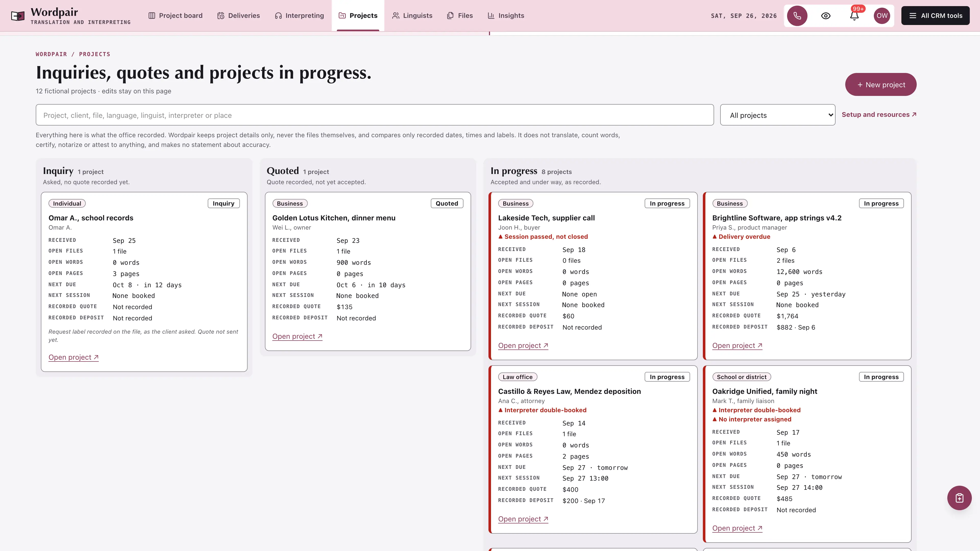
Task: Toggle the eye visibility icon
Action: [x=826, y=16]
